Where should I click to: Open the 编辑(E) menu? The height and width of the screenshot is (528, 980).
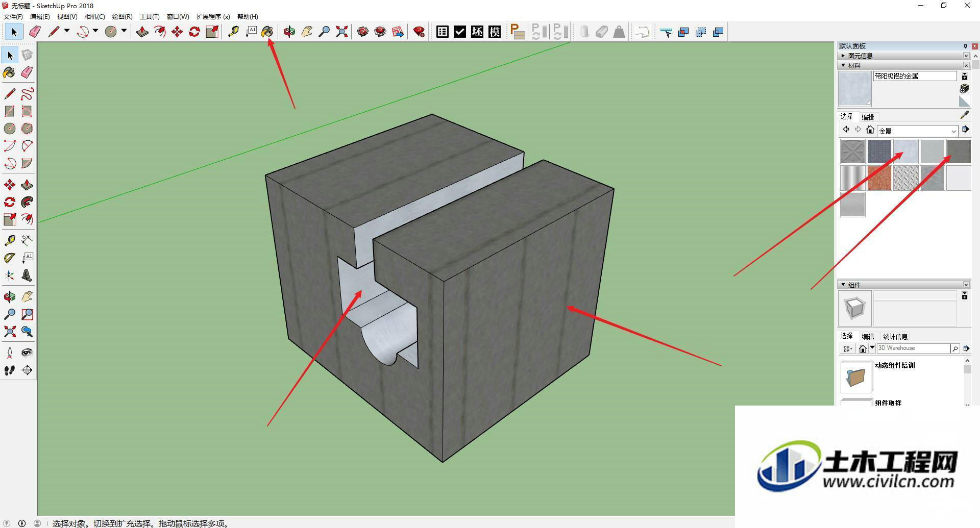click(x=40, y=17)
